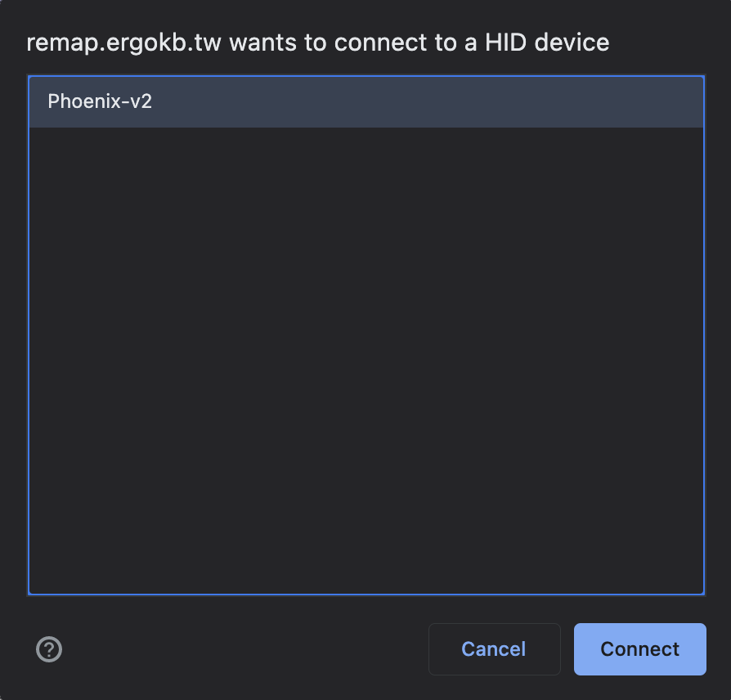The image size is (731, 700).
Task: Cancel the HID connection request
Action: point(494,649)
